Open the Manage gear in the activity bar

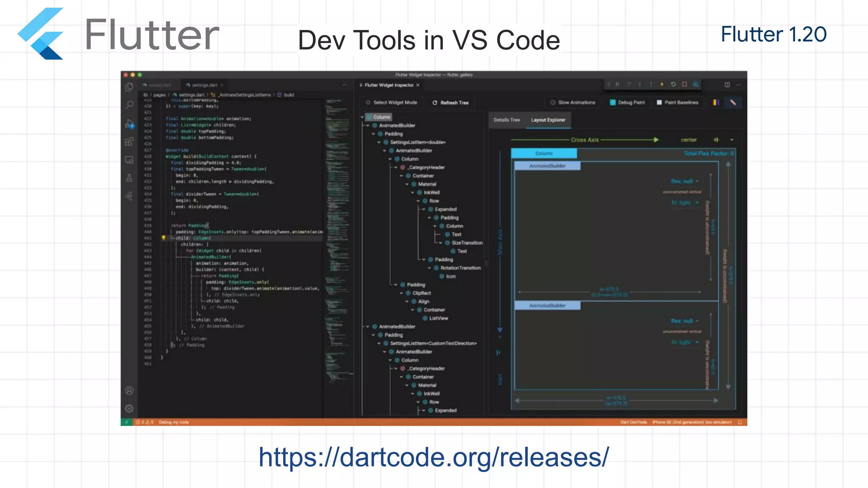(x=129, y=408)
